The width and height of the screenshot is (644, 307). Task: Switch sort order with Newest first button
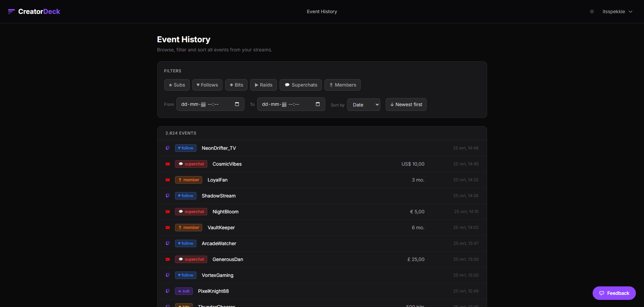(406, 104)
